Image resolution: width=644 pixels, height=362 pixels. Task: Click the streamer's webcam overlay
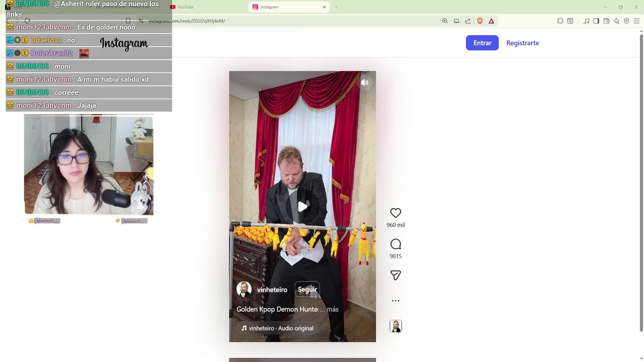click(x=89, y=164)
